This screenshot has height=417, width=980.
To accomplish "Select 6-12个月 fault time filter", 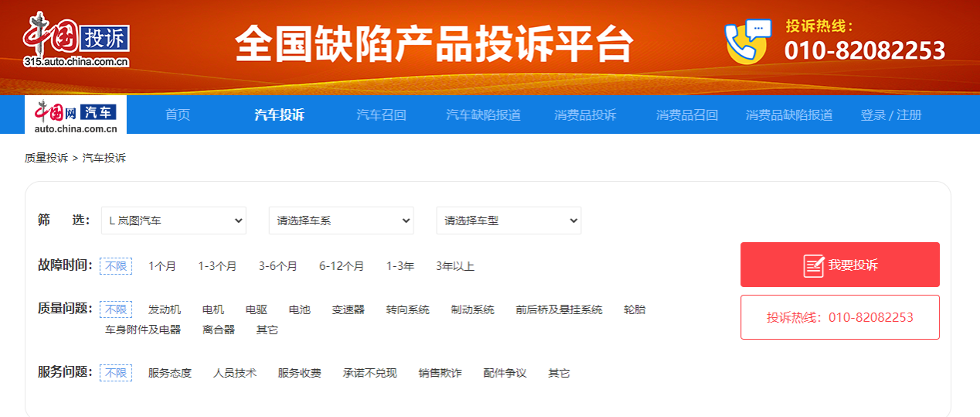I will pos(342,266).
